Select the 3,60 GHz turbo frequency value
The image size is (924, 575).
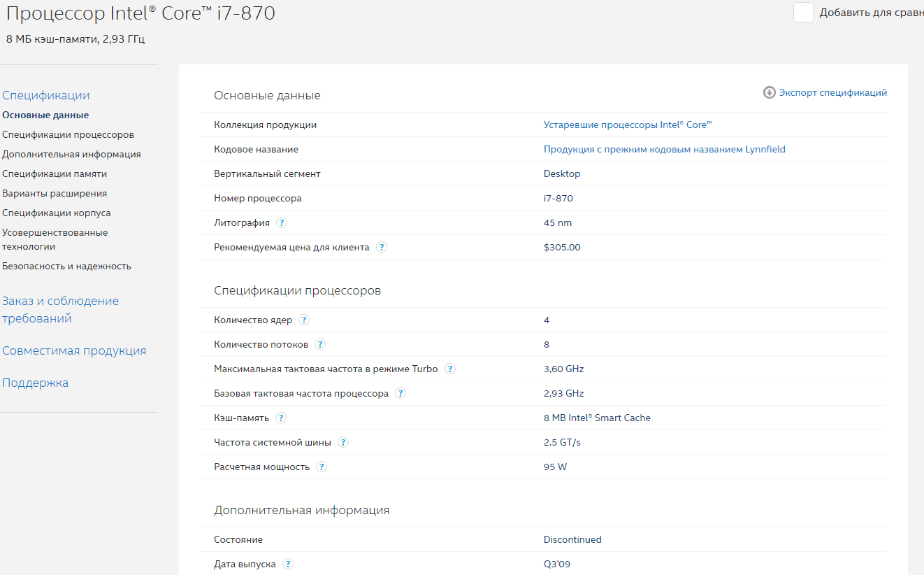point(563,369)
